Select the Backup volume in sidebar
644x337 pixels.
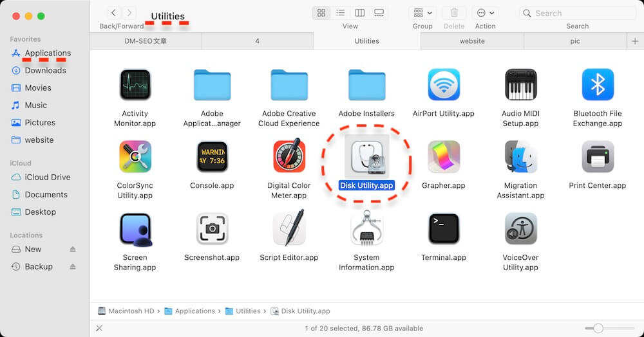coord(32,266)
